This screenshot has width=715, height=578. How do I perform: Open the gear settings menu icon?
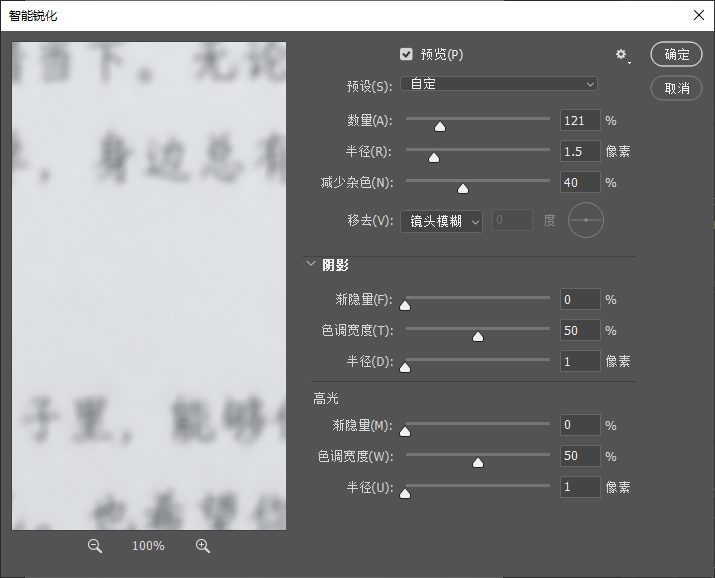622,55
